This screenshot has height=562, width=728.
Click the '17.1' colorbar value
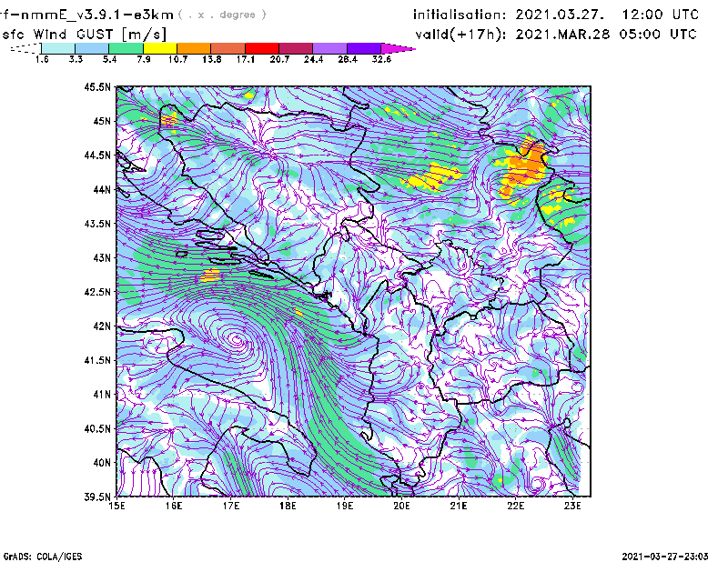[246, 59]
